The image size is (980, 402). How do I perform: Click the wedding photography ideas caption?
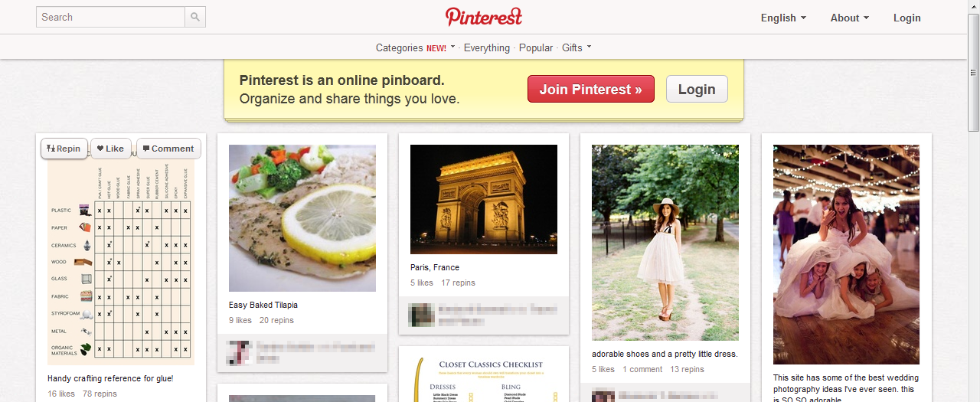point(846,388)
